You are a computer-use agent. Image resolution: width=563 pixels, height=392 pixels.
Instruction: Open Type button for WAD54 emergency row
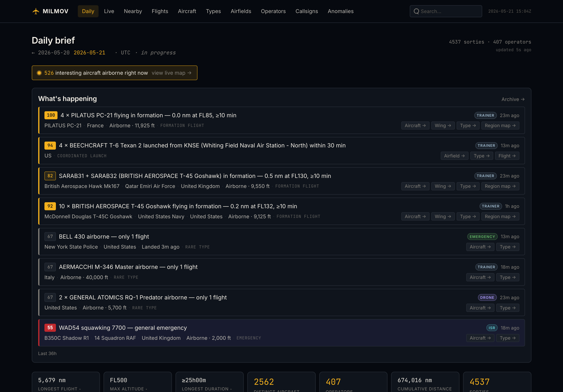tap(508, 338)
